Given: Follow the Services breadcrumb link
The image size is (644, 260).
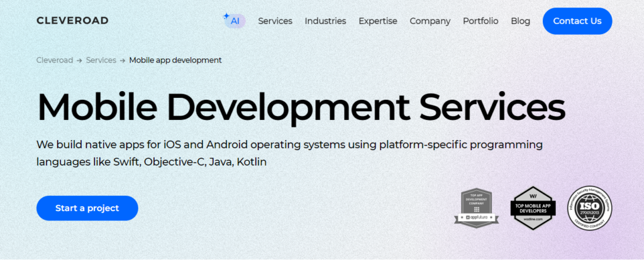Looking at the screenshot, I should click(x=101, y=60).
